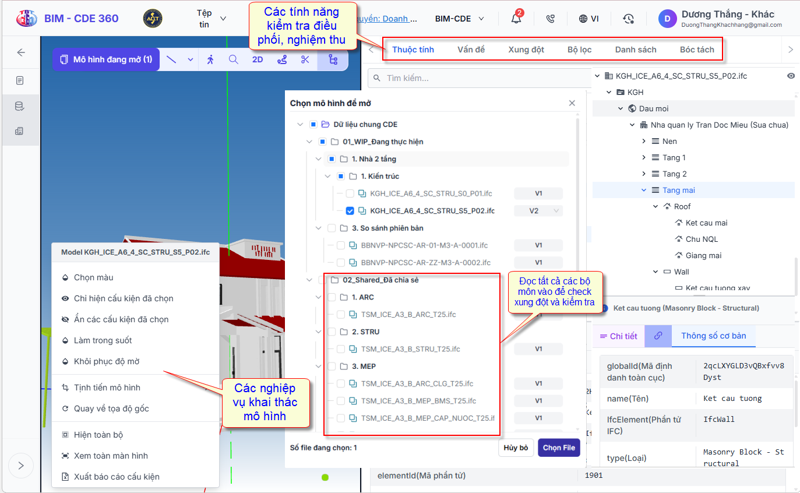Image resolution: width=800 pixels, height=493 pixels.
Task: Open the measure tool dropdown arrow
Action: (x=190, y=60)
